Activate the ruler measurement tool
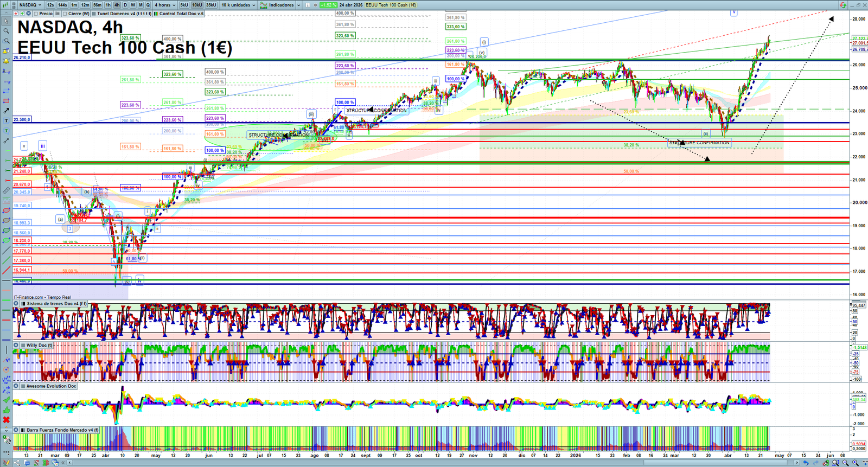This screenshot has width=868, height=467. tap(6, 191)
